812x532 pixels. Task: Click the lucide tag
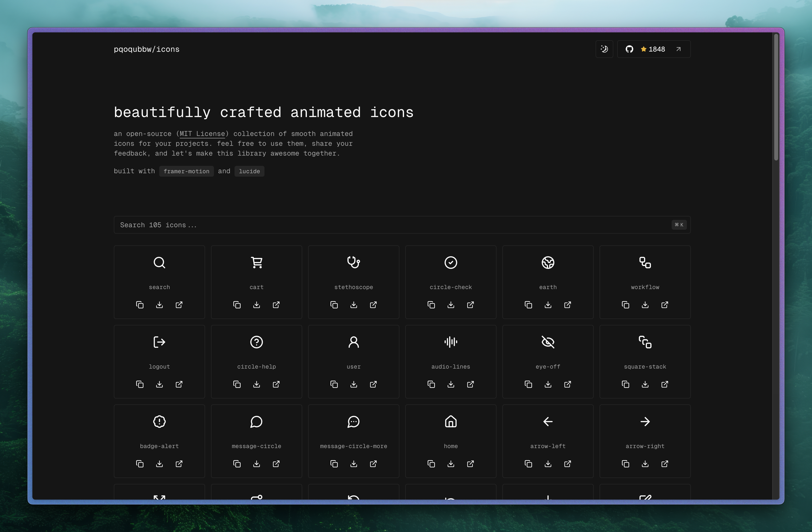point(249,171)
